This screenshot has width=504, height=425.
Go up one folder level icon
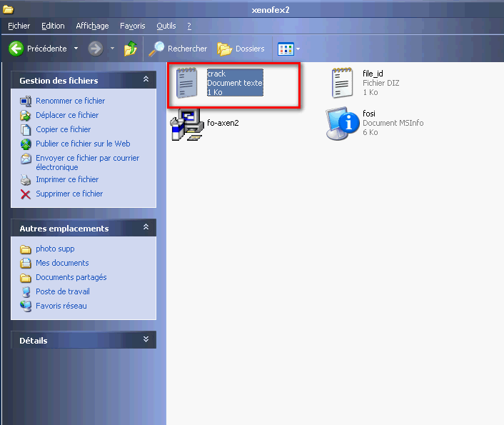point(130,49)
